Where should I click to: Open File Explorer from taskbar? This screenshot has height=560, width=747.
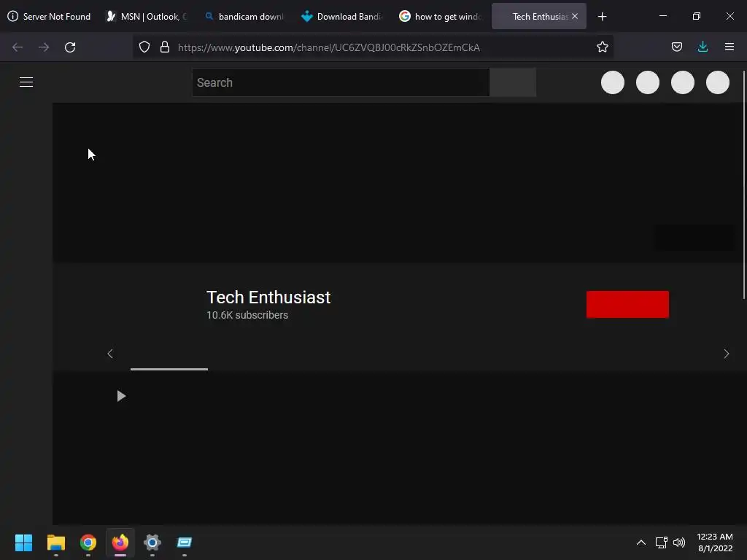[x=55, y=542]
